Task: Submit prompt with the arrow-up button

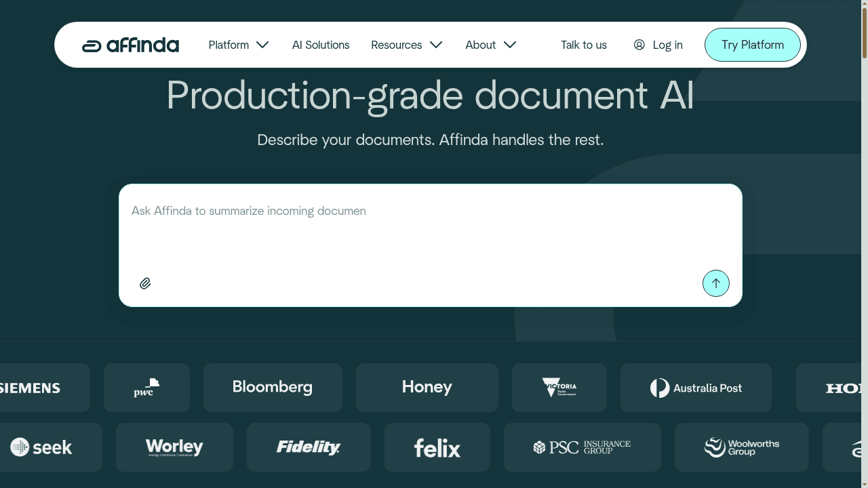Action: 715,283
